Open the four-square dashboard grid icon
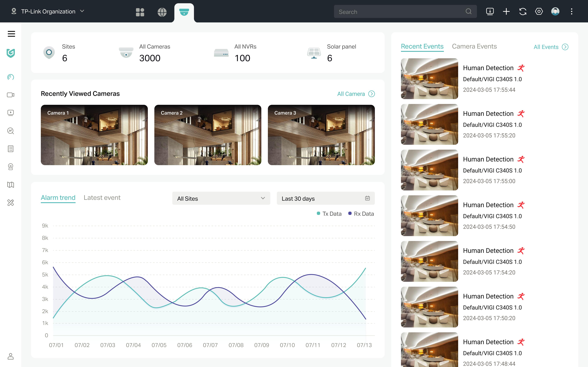This screenshot has height=367, width=588. [x=140, y=12]
